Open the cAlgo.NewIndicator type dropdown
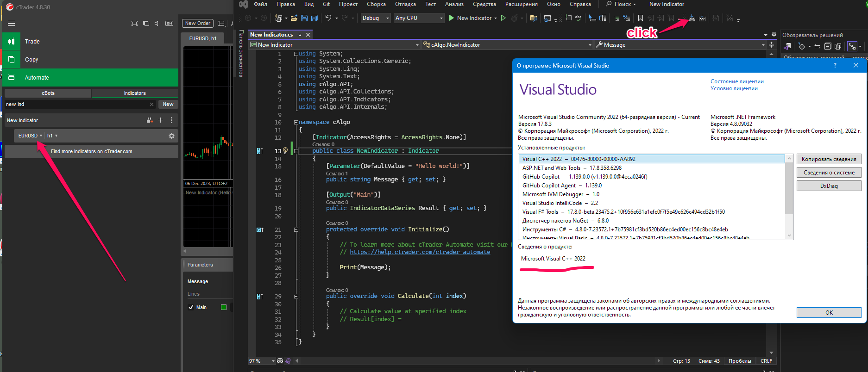868x372 pixels. [507, 45]
